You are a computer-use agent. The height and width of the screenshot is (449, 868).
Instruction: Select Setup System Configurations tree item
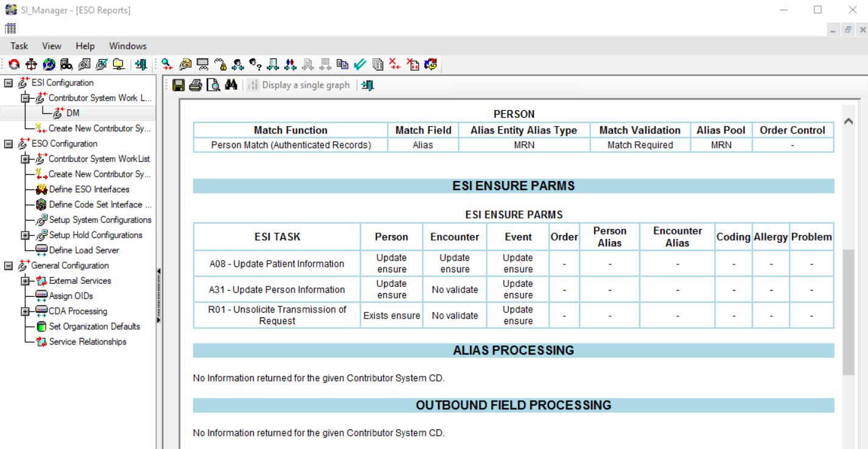[x=100, y=220]
